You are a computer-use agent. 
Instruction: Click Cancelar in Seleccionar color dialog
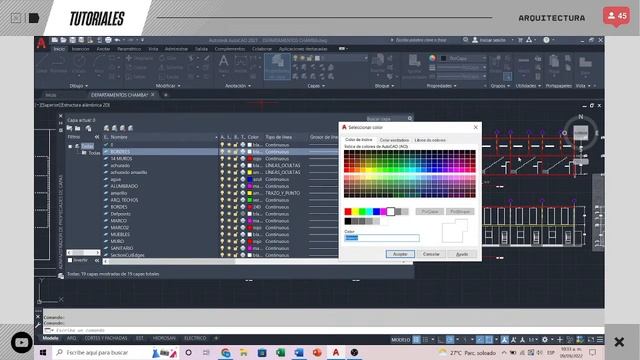coord(431,254)
